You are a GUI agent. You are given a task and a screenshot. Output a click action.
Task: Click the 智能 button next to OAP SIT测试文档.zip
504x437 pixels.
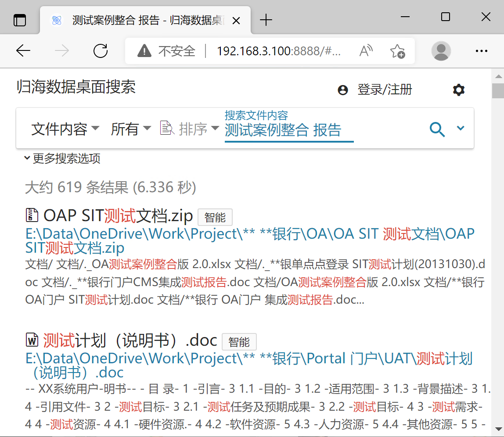point(215,217)
